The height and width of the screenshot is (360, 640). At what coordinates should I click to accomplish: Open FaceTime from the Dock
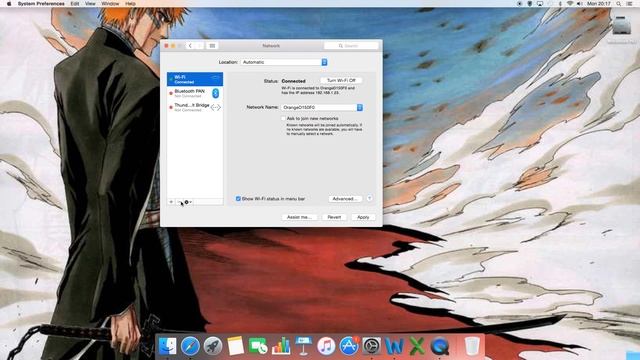pos(258,346)
